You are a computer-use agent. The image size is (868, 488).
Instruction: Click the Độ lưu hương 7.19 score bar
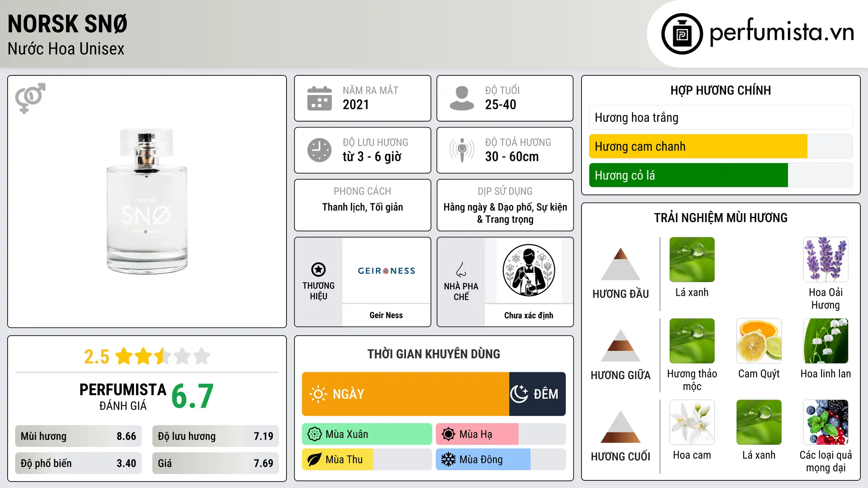click(216, 436)
